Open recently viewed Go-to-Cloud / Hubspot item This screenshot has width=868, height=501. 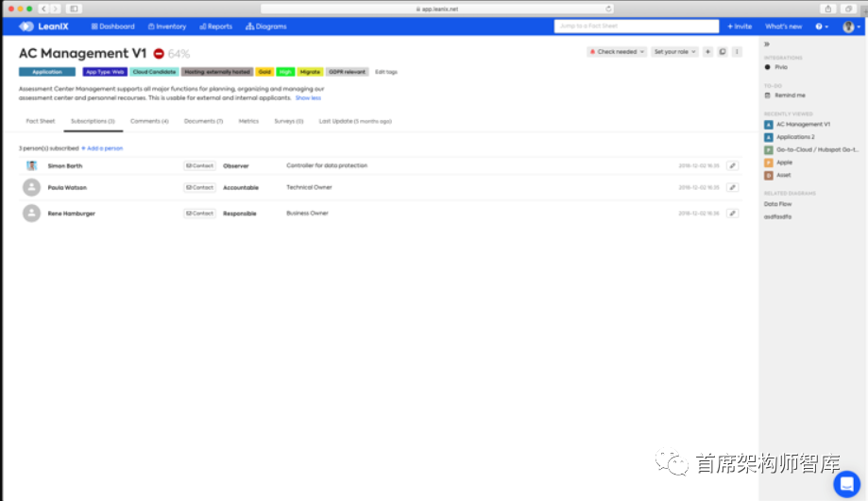click(x=811, y=149)
